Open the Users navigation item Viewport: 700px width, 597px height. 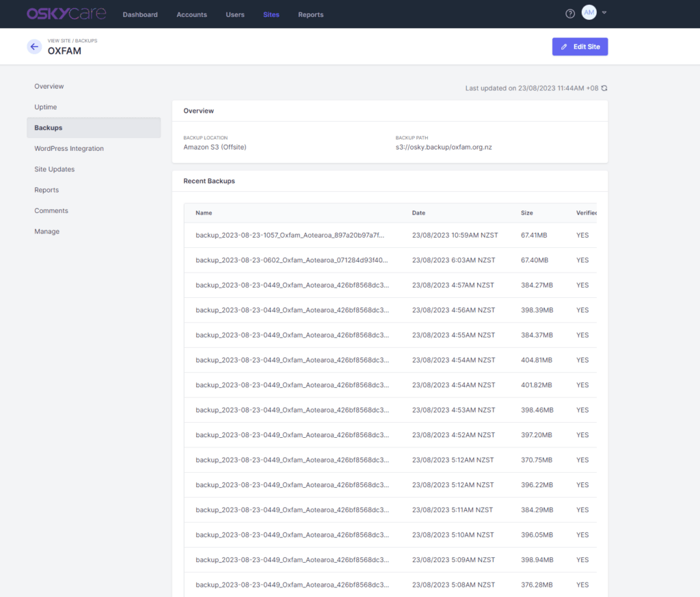(x=235, y=14)
